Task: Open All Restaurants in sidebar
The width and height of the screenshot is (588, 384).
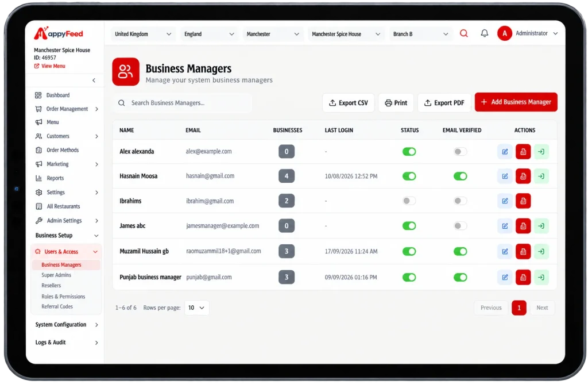Action: [63, 206]
